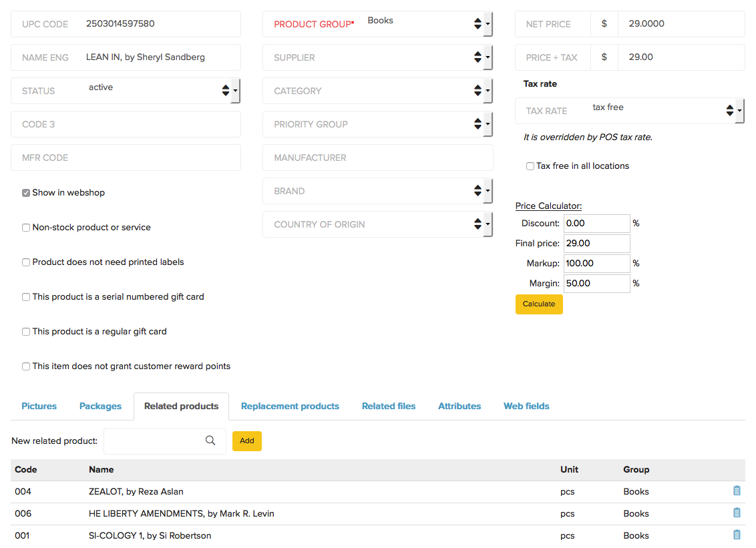Image resolution: width=756 pixels, height=548 pixels.
Task: Click the Name Eng input field
Action: [x=126, y=57]
